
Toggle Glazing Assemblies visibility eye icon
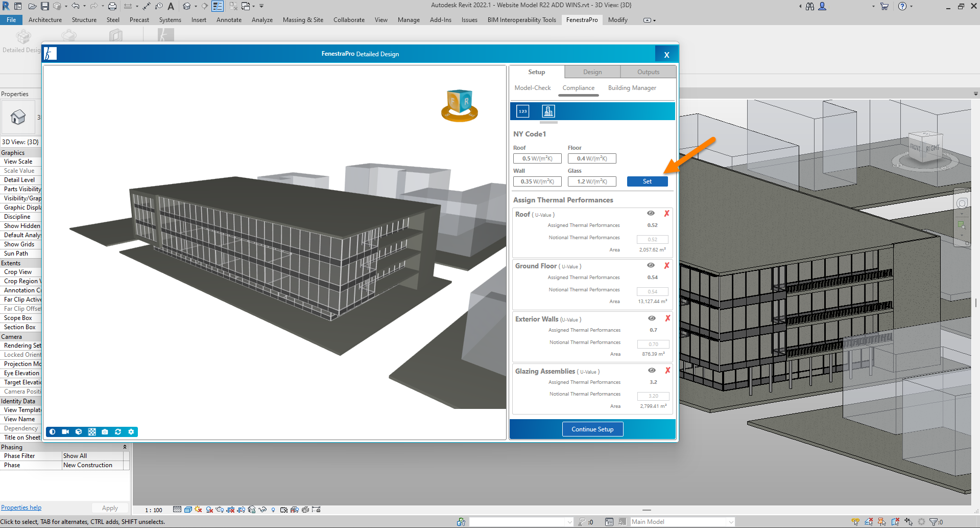click(652, 370)
